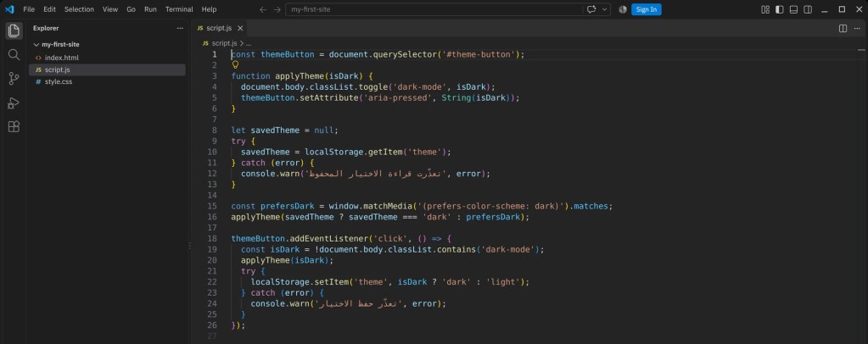Image resolution: width=868 pixels, height=344 pixels.
Task: Open the Selection menu
Action: [79, 9]
